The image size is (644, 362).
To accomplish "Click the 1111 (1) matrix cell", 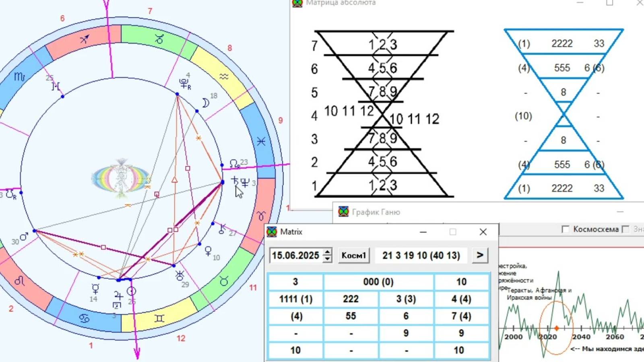I will (x=295, y=299).
